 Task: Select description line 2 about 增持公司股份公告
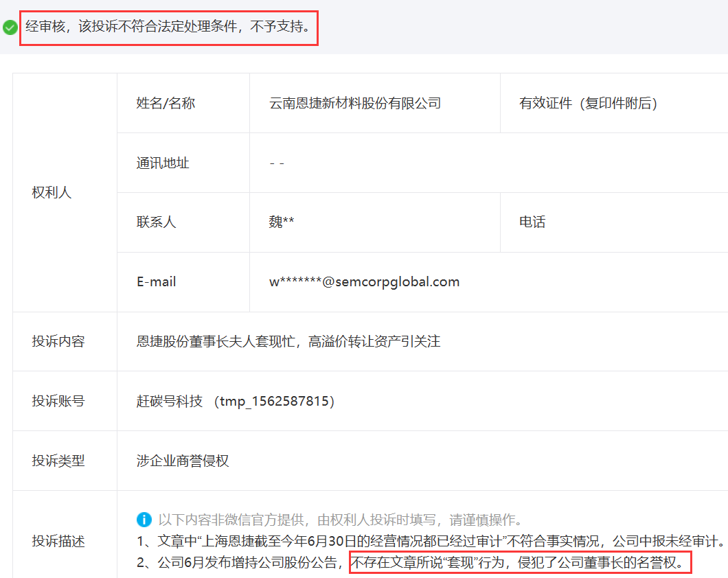tap(411, 563)
